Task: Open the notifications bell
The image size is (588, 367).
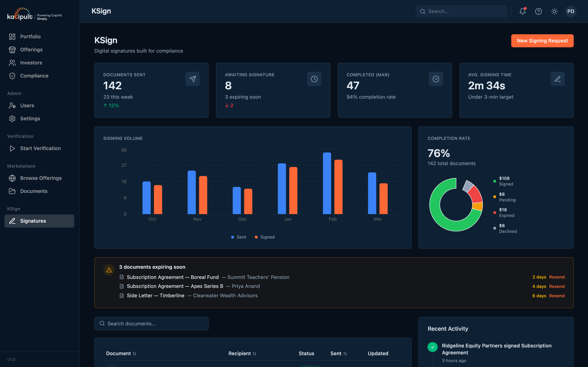Action: (x=522, y=11)
